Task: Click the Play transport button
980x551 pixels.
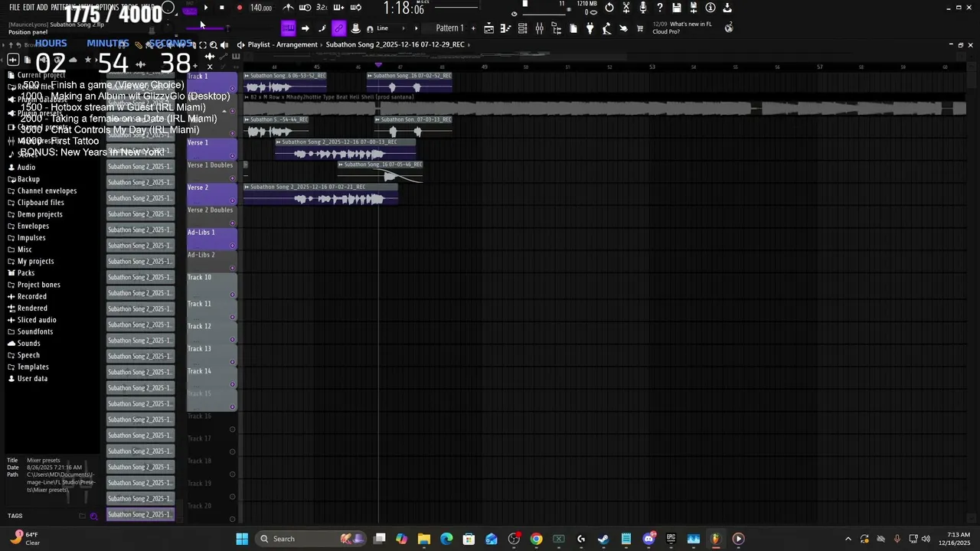Action: pyautogui.click(x=206, y=8)
